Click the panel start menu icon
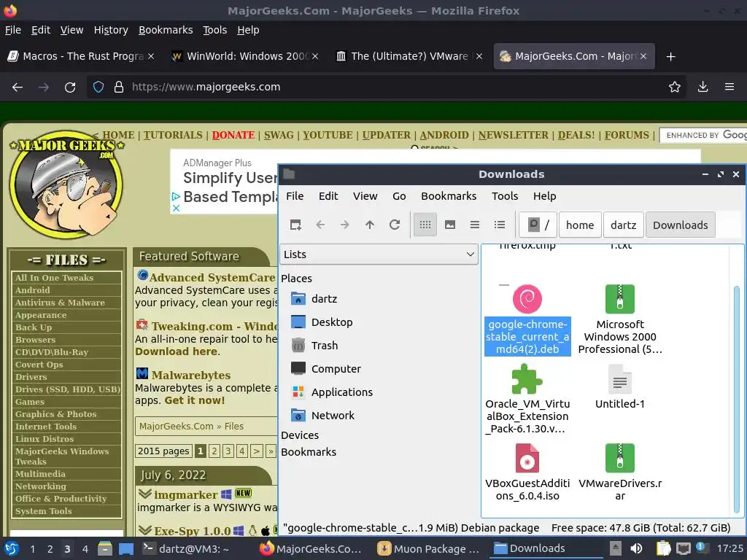The height and width of the screenshot is (560, 747). click(x=12, y=548)
